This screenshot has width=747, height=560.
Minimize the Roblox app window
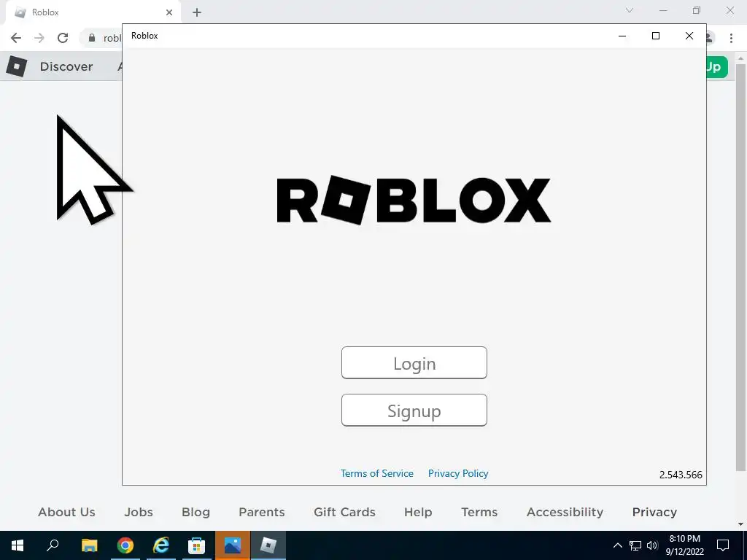[622, 36]
